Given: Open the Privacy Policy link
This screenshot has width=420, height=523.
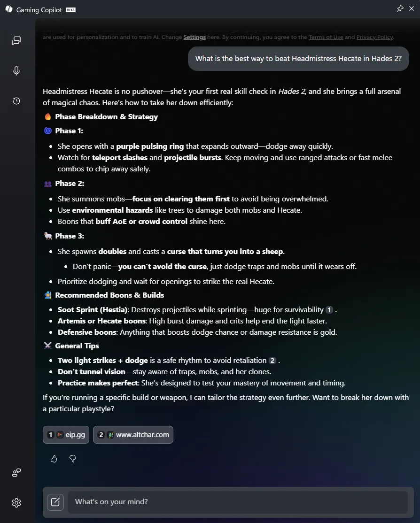Looking at the screenshot, I should pyautogui.click(x=374, y=37).
